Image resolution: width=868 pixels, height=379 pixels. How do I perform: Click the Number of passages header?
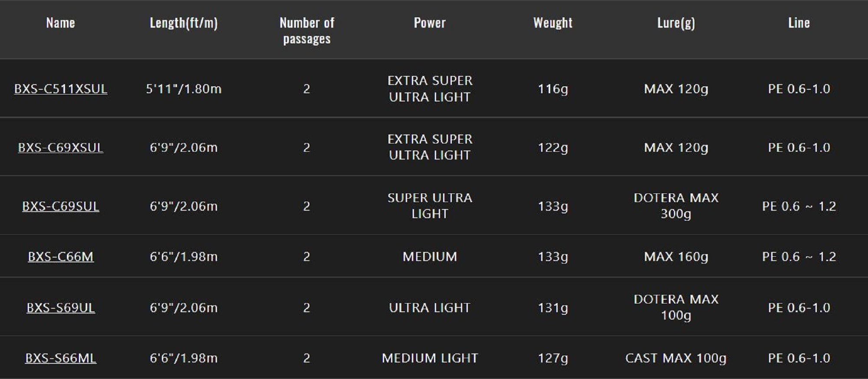307,30
